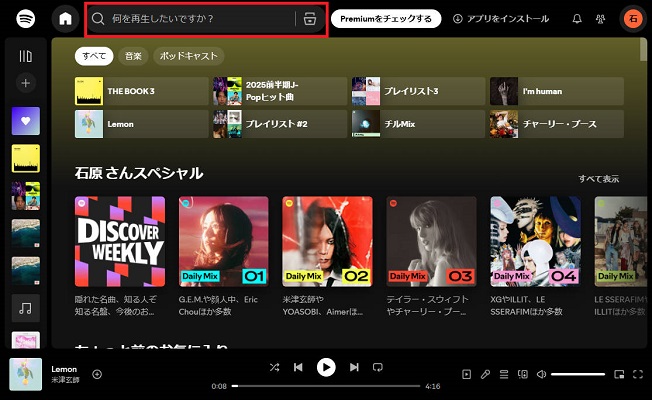Open チャーリー・プース shortcut card
Screen dimensions: 652x400
557,124
